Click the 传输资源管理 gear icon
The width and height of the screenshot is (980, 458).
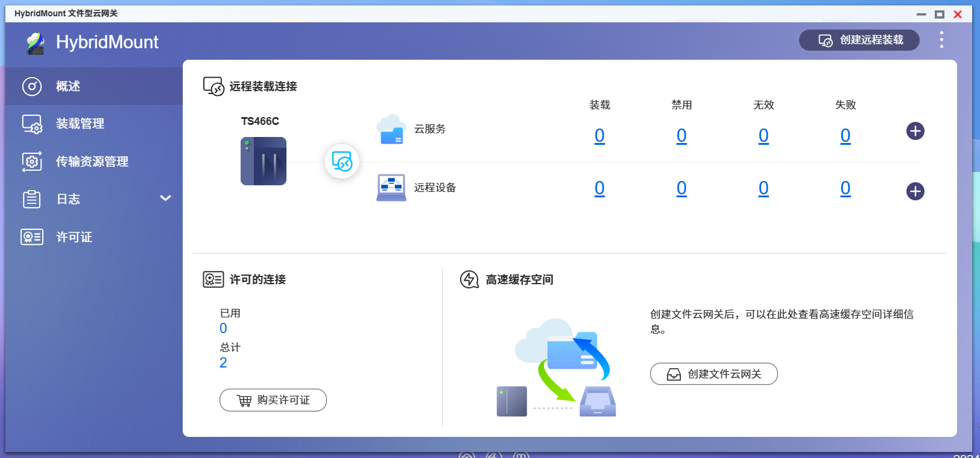pyautogui.click(x=32, y=162)
